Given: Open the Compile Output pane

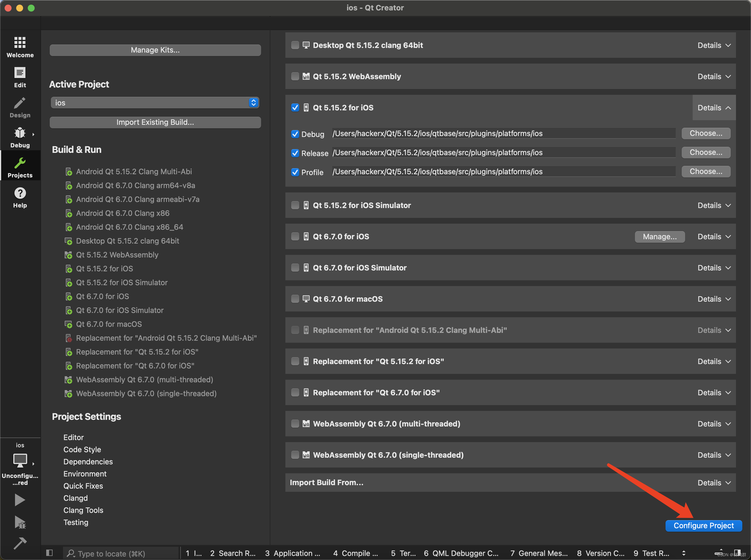Looking at the screenshot, I should (x=356, y=553).
